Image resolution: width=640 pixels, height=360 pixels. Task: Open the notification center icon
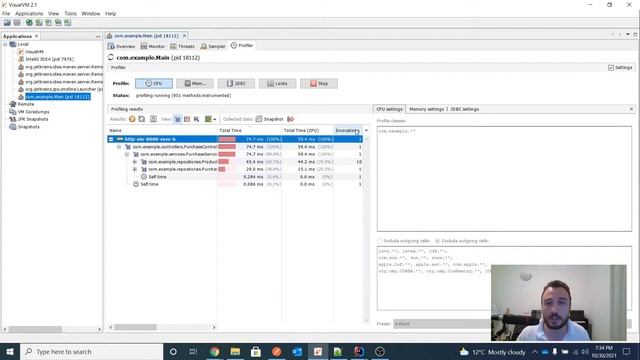(627, 351)
